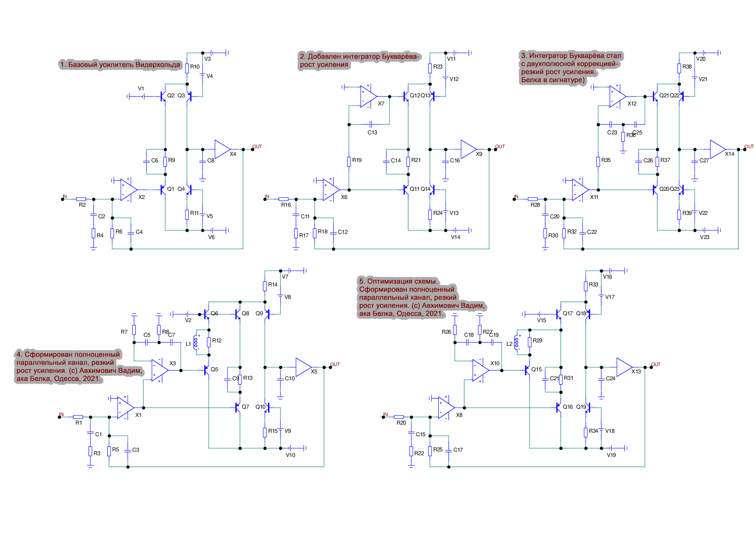Select resistor R9 symbol
This screenshot has height=534, width=756.
(x=165, y=161)
